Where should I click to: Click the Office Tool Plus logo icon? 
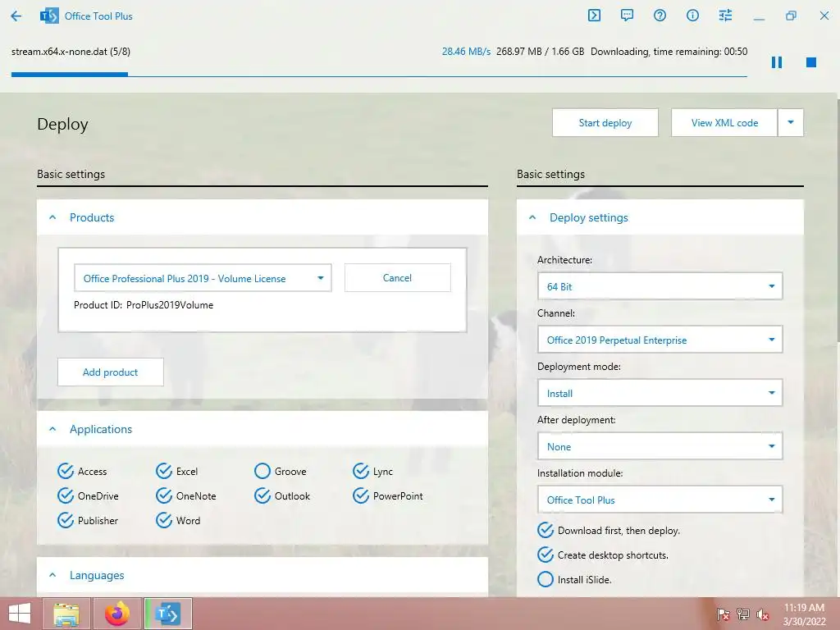click(49, 16)
